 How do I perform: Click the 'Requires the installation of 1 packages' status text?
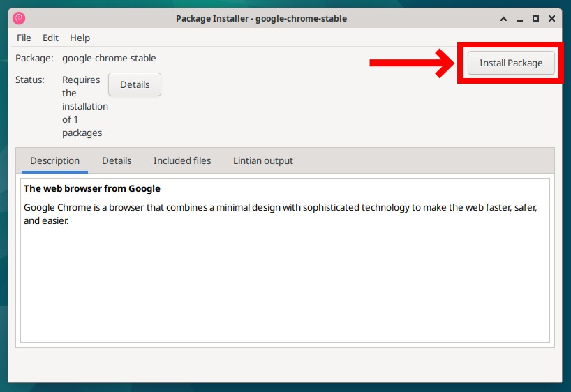click(x=85, y=106)
